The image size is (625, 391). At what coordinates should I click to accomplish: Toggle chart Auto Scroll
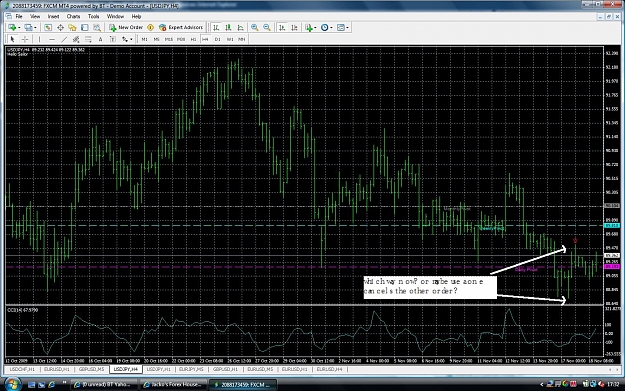[282, 28]
